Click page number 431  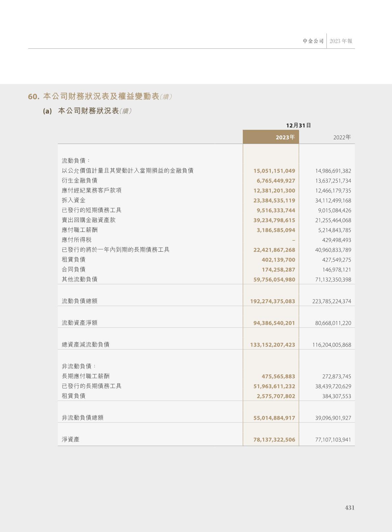click(x=350, y=508)
